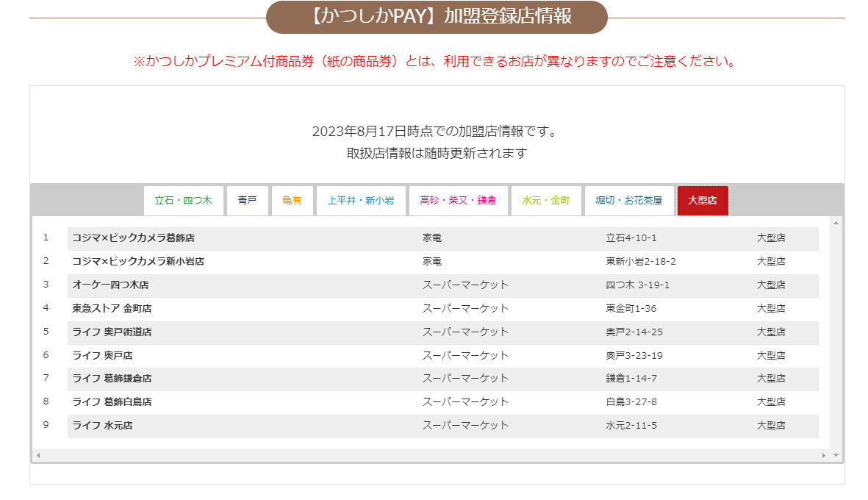The height and width of the screenshot is (500, 868).
Task: Open the 青戸 area tab
Action: tap(247, 200)
